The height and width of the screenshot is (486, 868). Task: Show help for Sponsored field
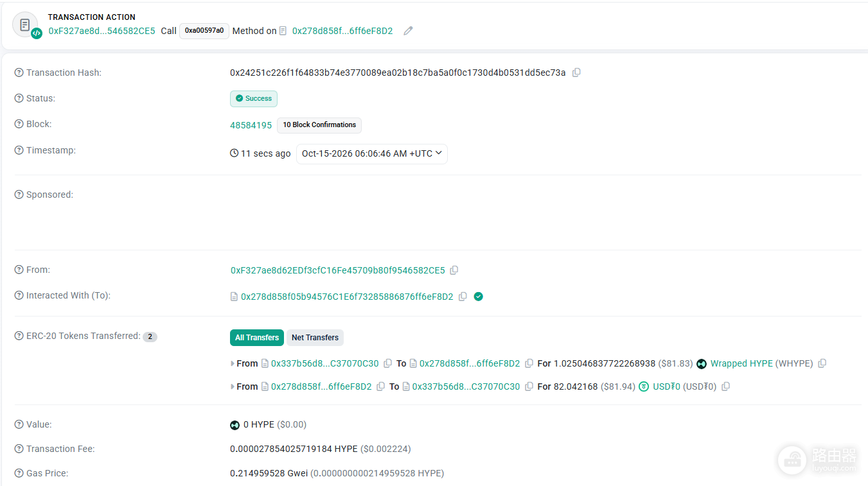tap(19, 195)
